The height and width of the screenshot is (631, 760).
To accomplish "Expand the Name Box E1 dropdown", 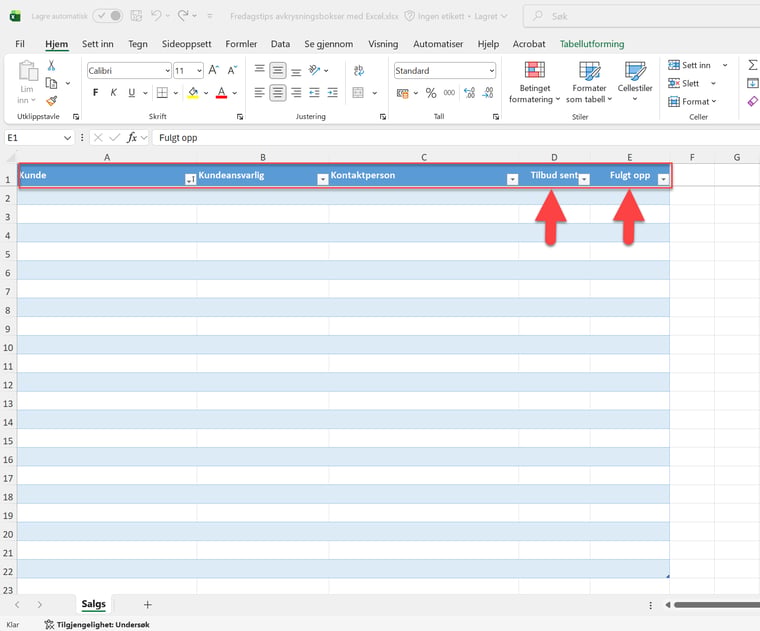I will (x=67, y=138).
